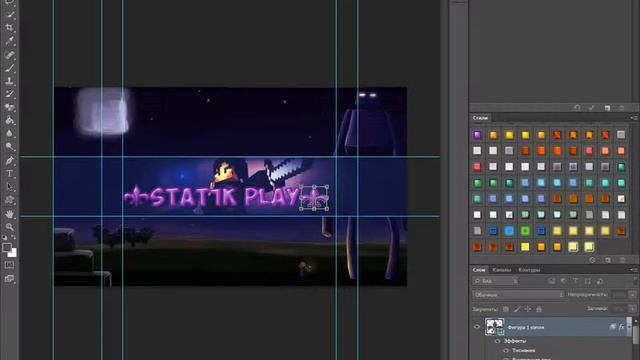Select the Paint Bucket tool
This screenshot has width=640, height=360.
10,120
